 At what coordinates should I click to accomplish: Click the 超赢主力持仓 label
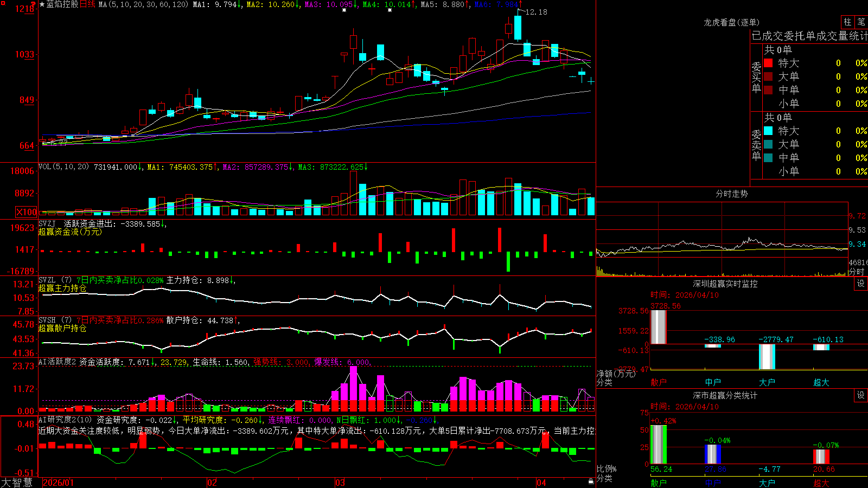tap(62, 288)
